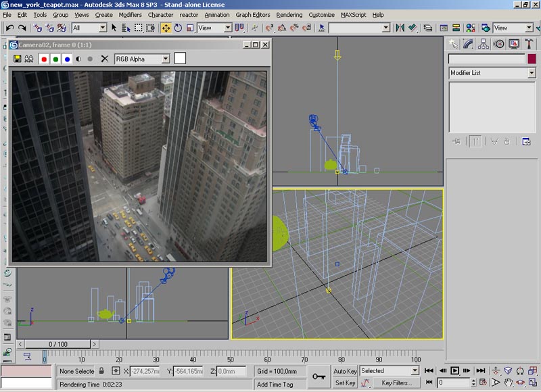Image resolution: width=541 pixels, height=392 pixels.
Task: Open the Motion panel tab
Action: tap(499, 44)
